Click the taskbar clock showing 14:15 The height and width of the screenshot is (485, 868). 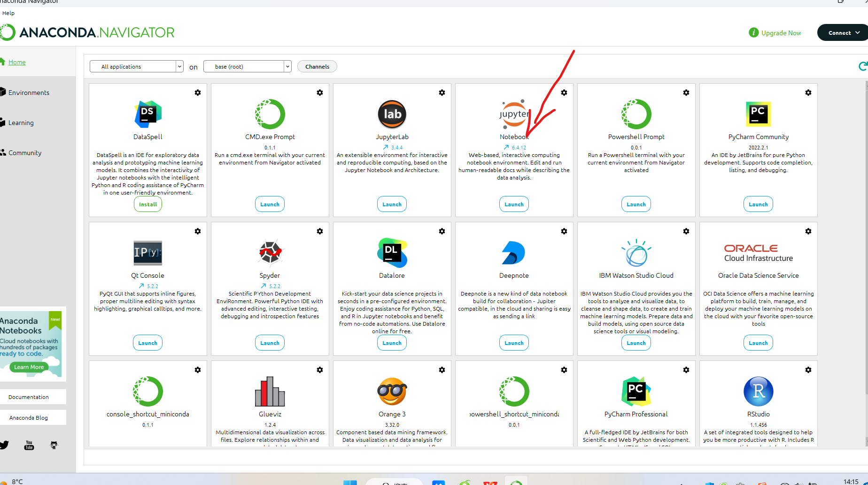pyautogui.click(x=851, y=481)
